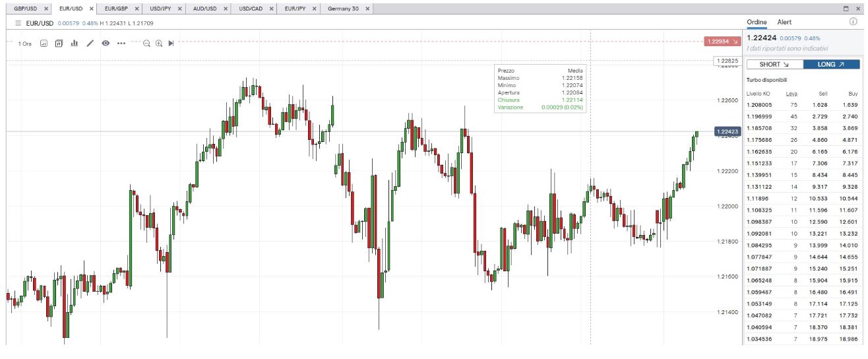Select turbo row with KO level 1.175686

(802, 140)
